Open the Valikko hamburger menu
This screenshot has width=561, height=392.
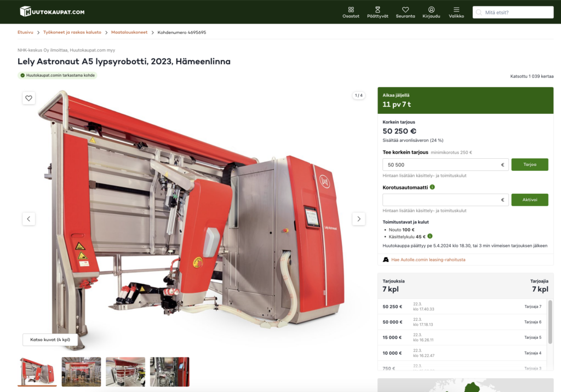click(456, 12)
